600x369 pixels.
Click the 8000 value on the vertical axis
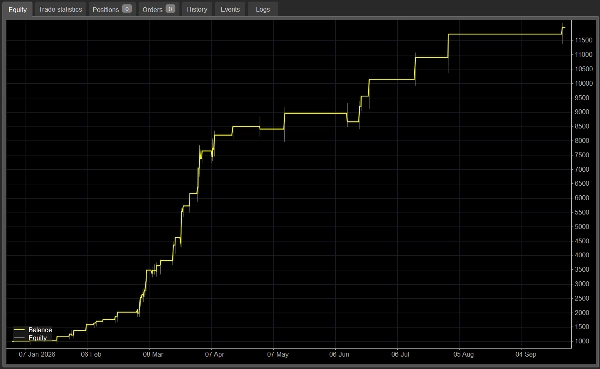tap(582, 140)
